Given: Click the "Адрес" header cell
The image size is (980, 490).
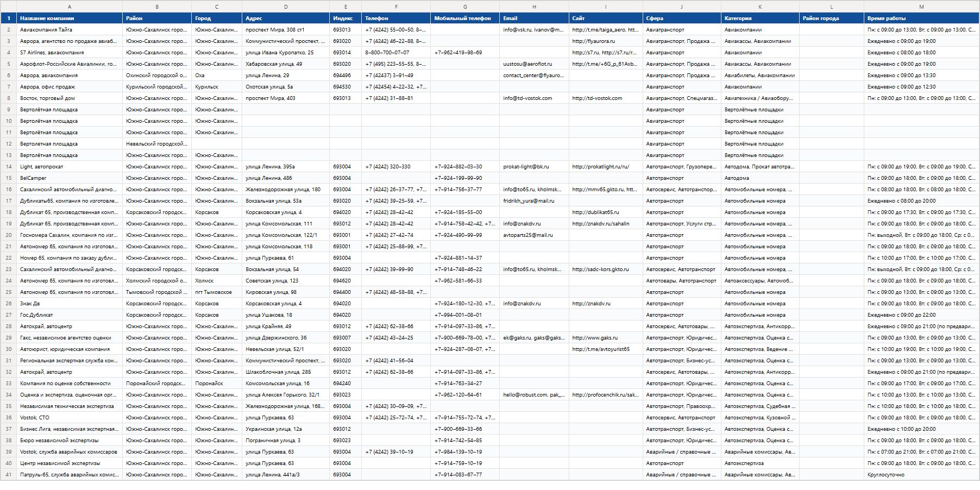Looking at the screenshot, I should click(x=286, y=18).
